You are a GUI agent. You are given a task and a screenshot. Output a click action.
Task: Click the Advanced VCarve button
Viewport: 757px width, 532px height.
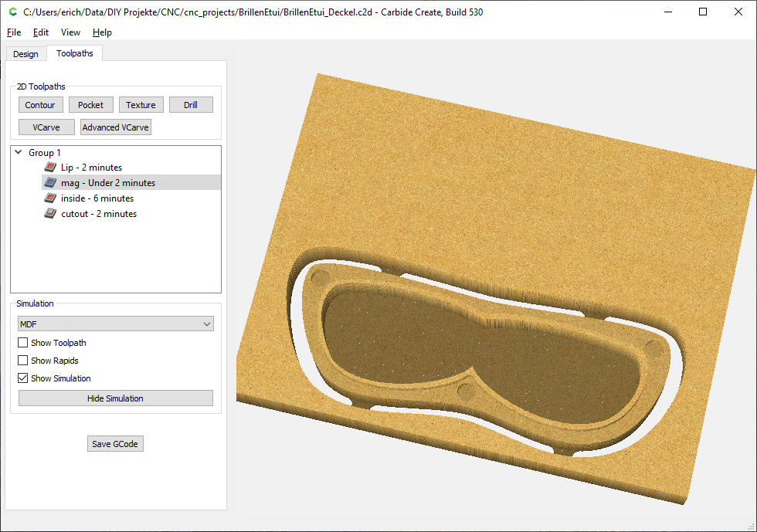pos(116,127)
